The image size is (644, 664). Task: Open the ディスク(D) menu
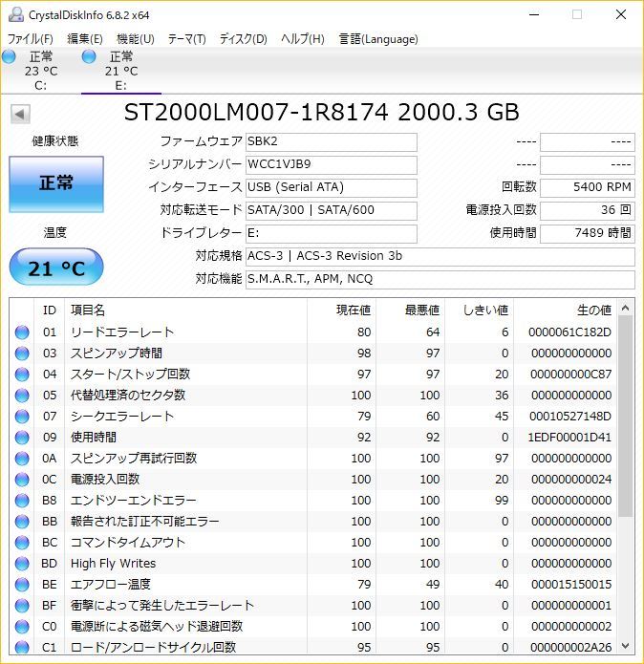coord(243,39)
